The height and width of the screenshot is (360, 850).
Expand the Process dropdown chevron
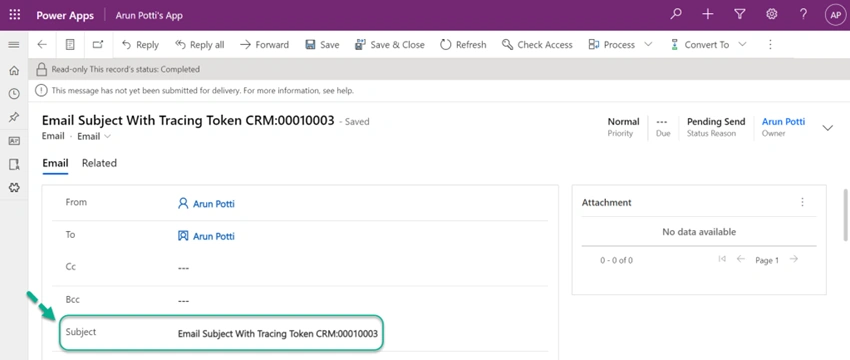click(648, 44)
